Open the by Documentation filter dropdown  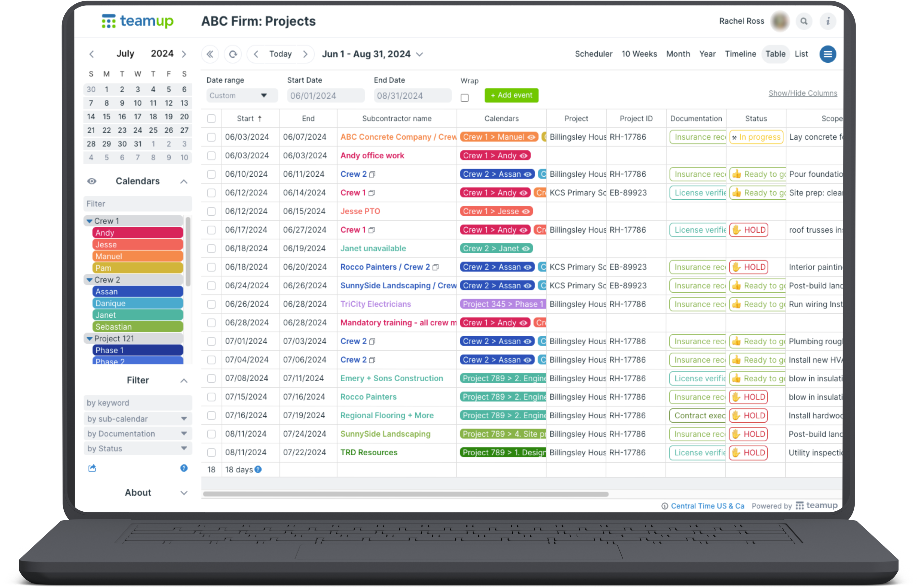(x=137, y=434)
